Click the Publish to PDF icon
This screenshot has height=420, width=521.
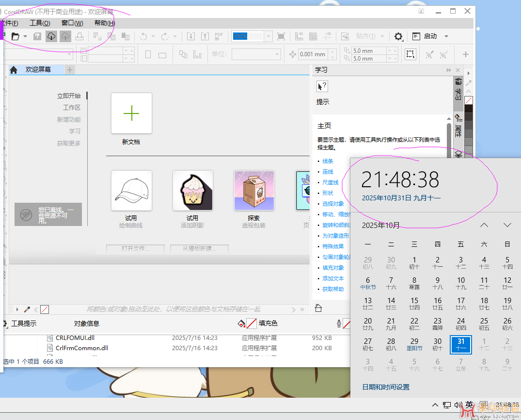(x=219, y=36)
